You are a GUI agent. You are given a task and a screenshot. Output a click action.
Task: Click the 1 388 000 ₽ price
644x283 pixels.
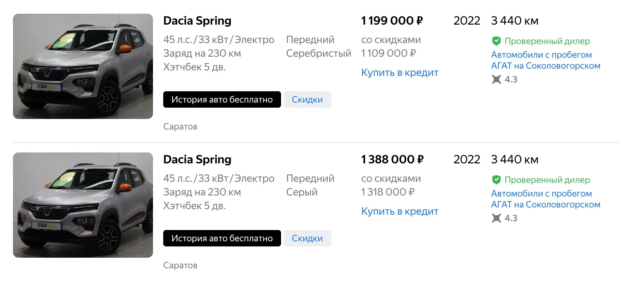pyautogui.click(x=392, y=160)
